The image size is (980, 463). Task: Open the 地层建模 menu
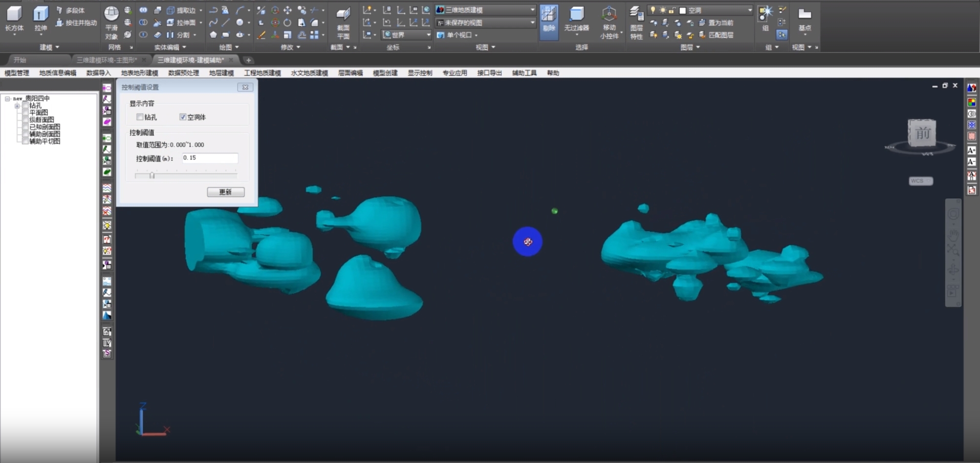[221, 73]
